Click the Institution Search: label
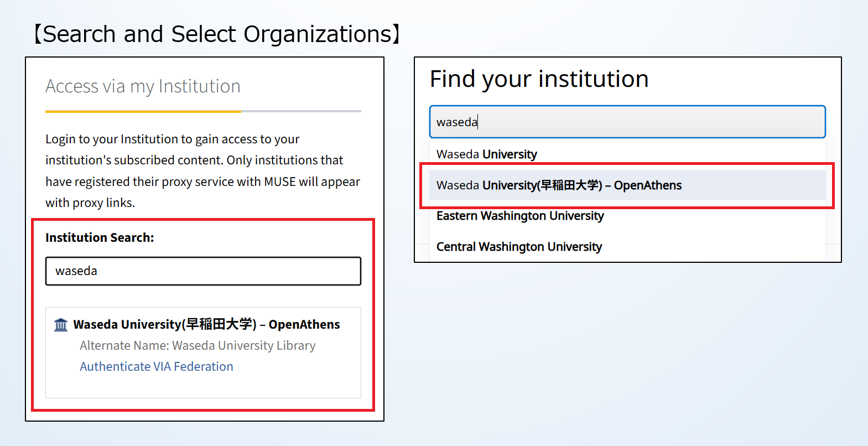Viewport: 868px width, 446px height. point(100,238)
